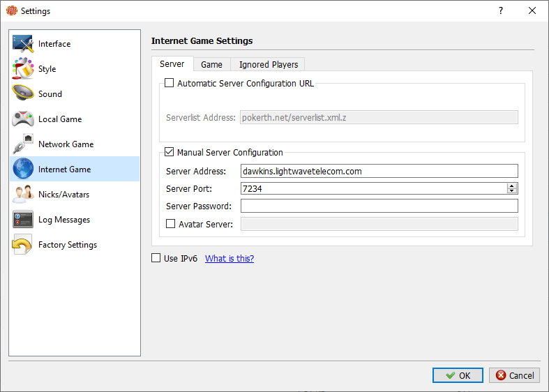This screenshot has width=549, height=392.
Task: Click the Serverlist Address label
Action: [x=201, y=118]
